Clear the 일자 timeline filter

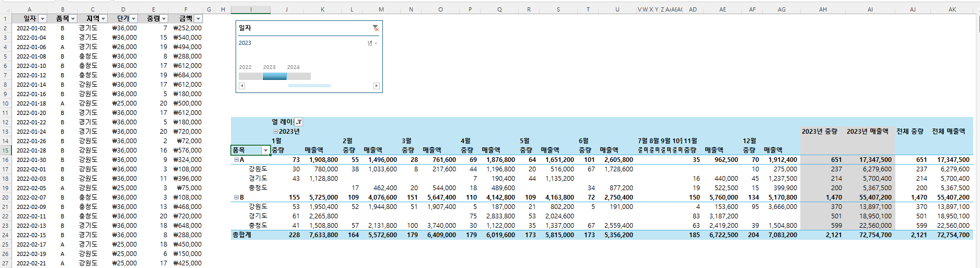pos(376,28)
